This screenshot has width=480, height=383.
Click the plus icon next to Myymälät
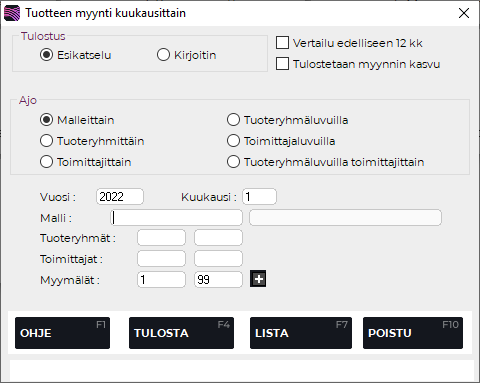click(x=258, y=279)
